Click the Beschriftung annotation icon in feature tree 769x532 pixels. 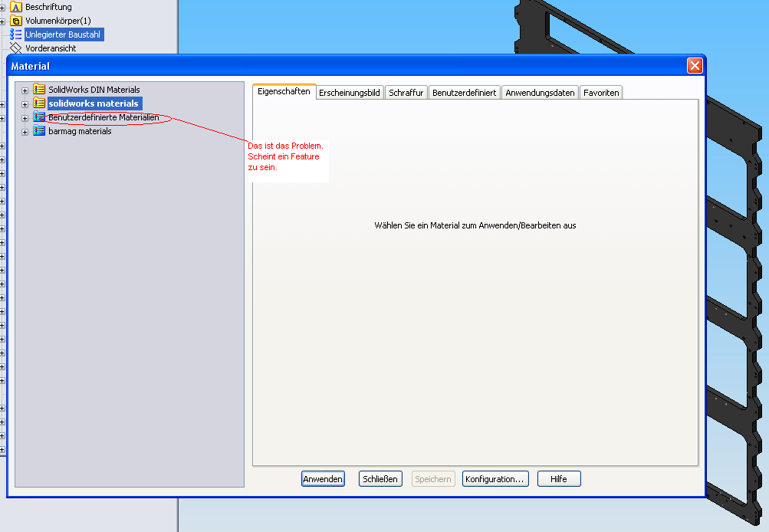(x=16, y=7)
